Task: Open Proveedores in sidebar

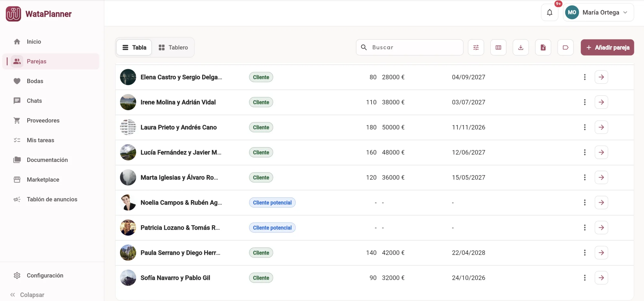Action: click(x=51, y=120)
